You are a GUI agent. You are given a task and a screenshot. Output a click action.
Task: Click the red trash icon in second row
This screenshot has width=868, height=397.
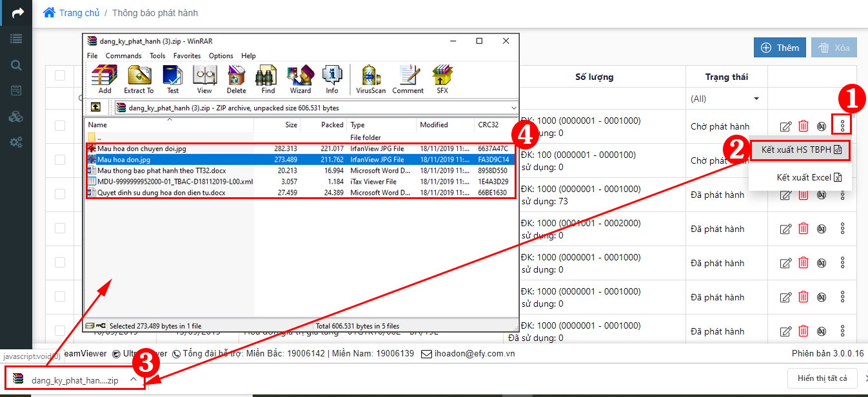[x=804, y=160]
